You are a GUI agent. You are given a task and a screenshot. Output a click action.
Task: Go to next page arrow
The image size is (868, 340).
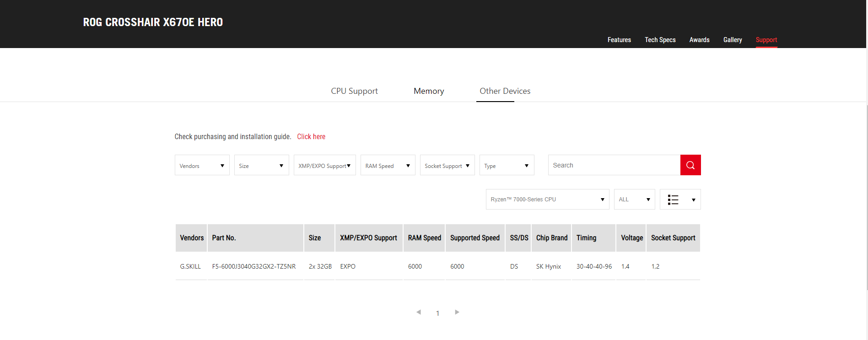[x=457, y=312]
